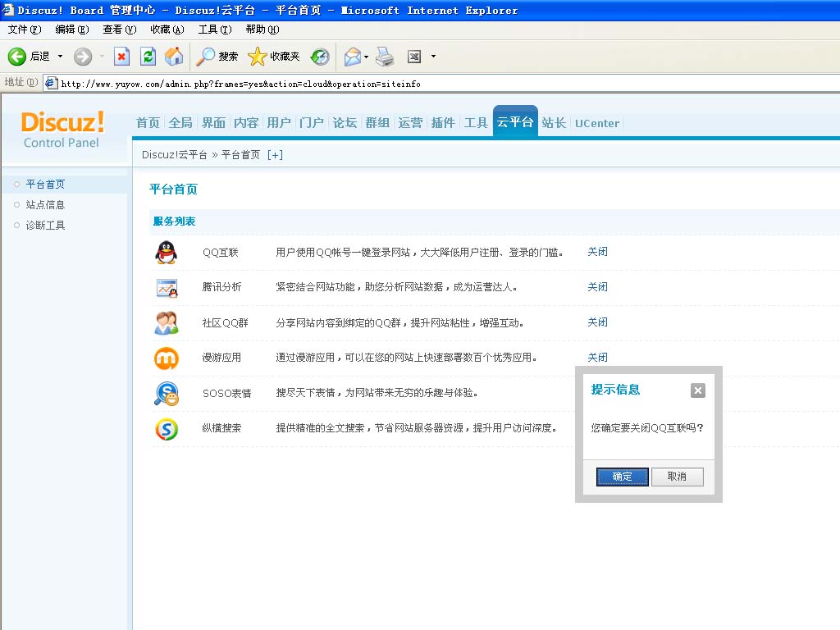Switch to the 工具 nav tab

[476, 123]
